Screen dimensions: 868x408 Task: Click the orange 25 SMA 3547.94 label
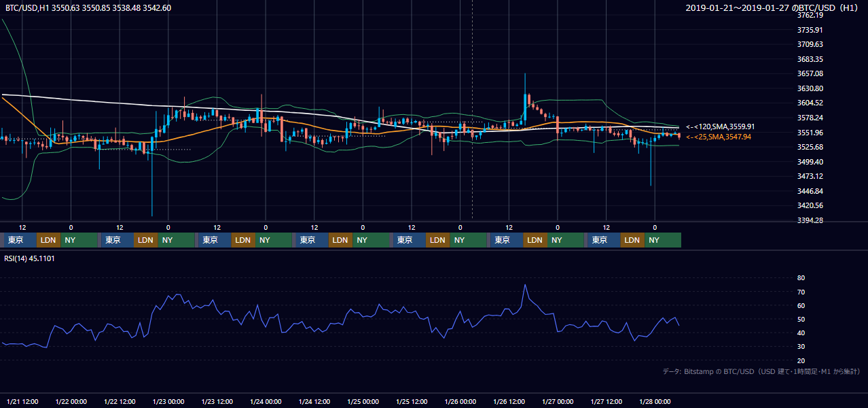[x=719, y=137]
